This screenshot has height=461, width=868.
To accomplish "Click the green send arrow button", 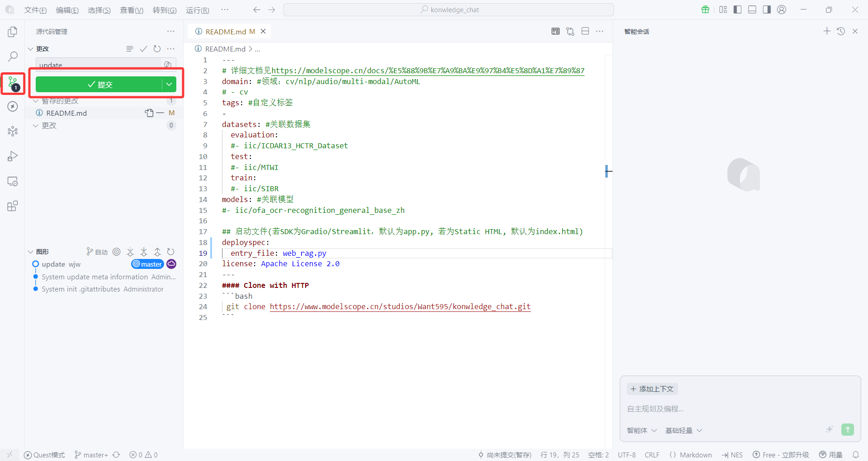I will (x=848, y=429).
